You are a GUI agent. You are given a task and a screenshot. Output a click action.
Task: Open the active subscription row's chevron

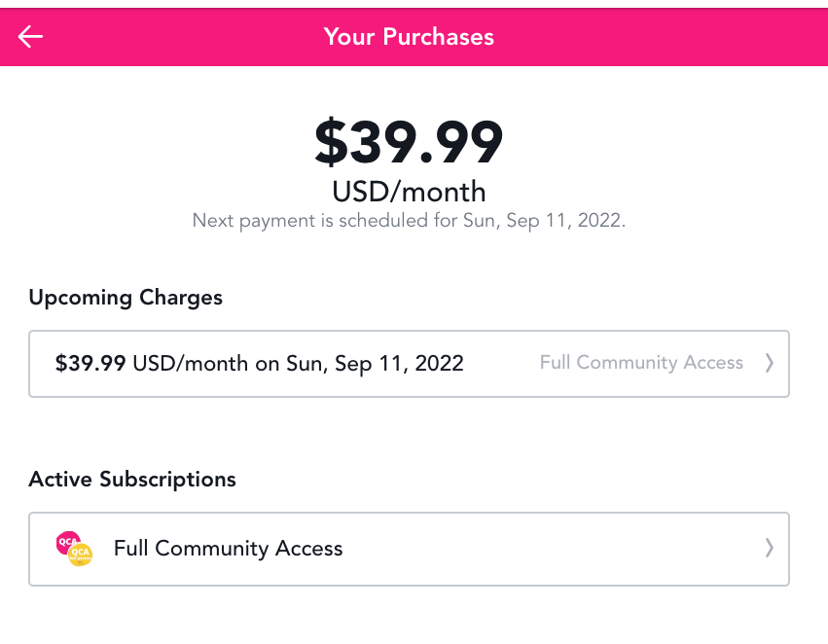pos(769,549)
